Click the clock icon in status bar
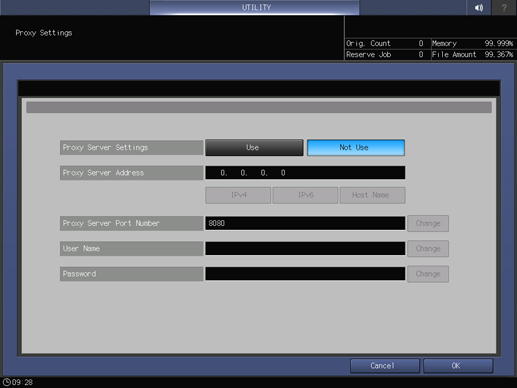 click(x=6, y=382)
